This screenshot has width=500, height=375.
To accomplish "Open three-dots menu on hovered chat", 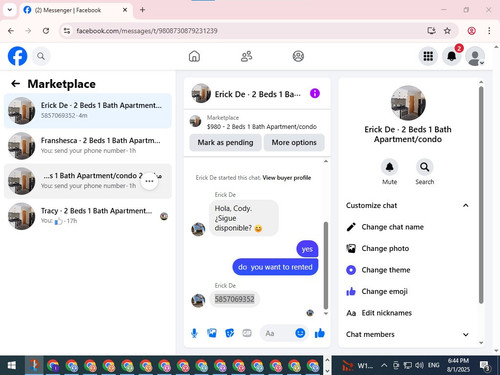I will (149, 181).
